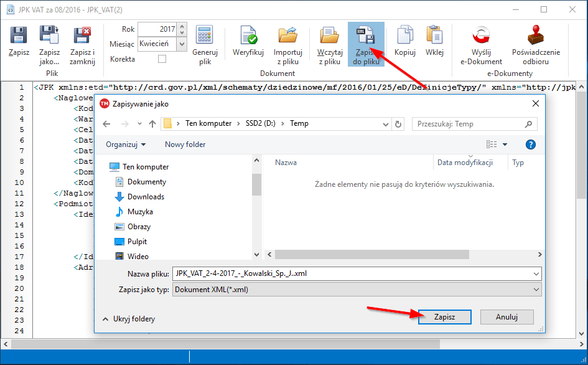The image size is (588, 365).
Task: Open the Organizuj dropdown menu
Action: click(126, 145)
